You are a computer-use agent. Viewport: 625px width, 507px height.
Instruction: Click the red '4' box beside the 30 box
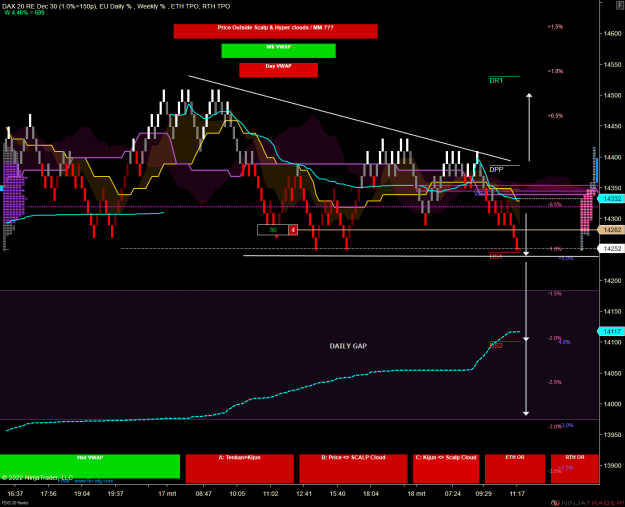point(293,230)
